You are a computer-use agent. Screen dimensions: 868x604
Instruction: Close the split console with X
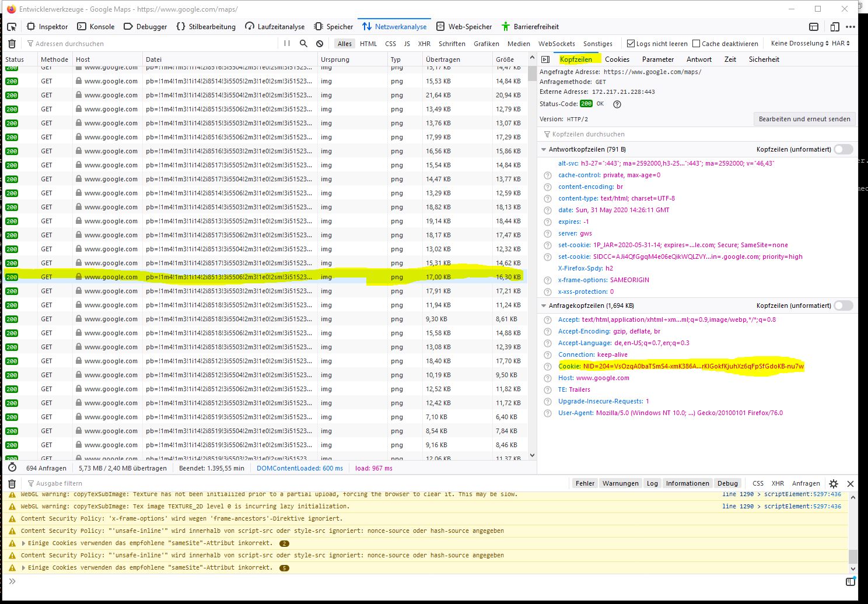coord(850,484)
